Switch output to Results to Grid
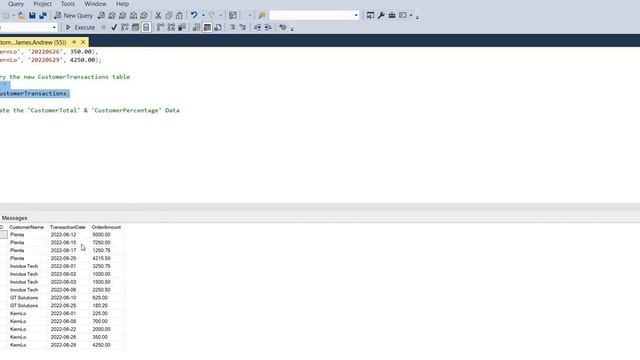Screen dimensions: 640x360 [207, 27]
